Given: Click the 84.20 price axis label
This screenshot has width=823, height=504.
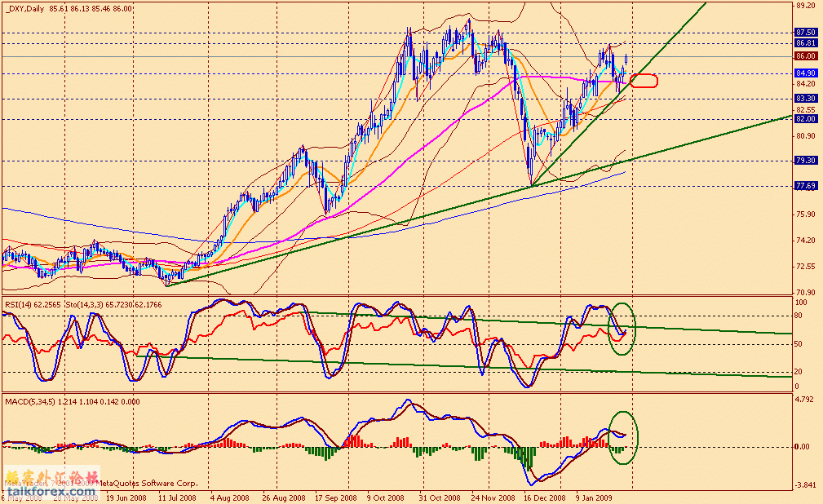Looking at the screenshot, I should click(x=805, y=84).
